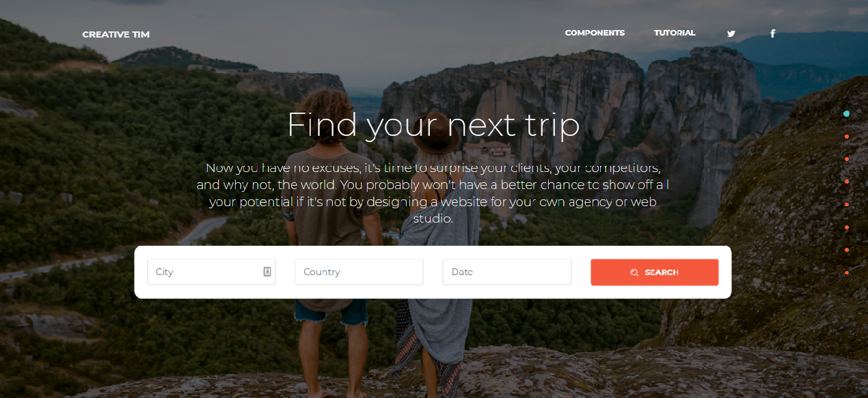Click the 'Find your next trip' heading
The width and height of the screenshot is (868, 398).
click(x=433, y=125)
